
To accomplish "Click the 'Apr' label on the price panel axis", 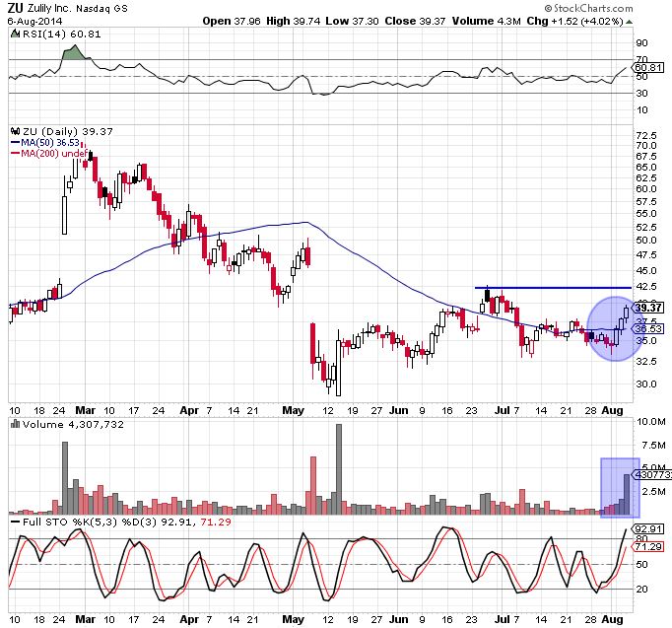I will [189, 410].
